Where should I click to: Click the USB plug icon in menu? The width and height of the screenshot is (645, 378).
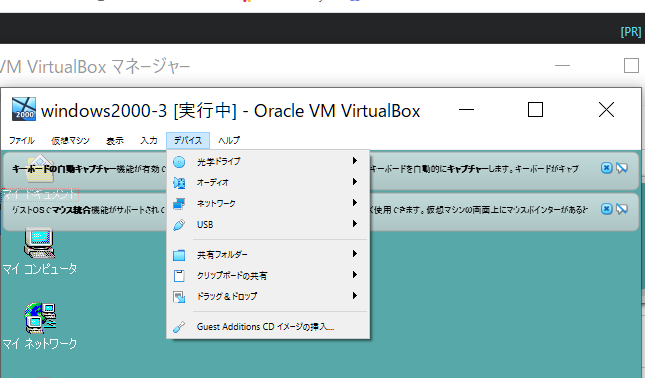tap(179, 225)
